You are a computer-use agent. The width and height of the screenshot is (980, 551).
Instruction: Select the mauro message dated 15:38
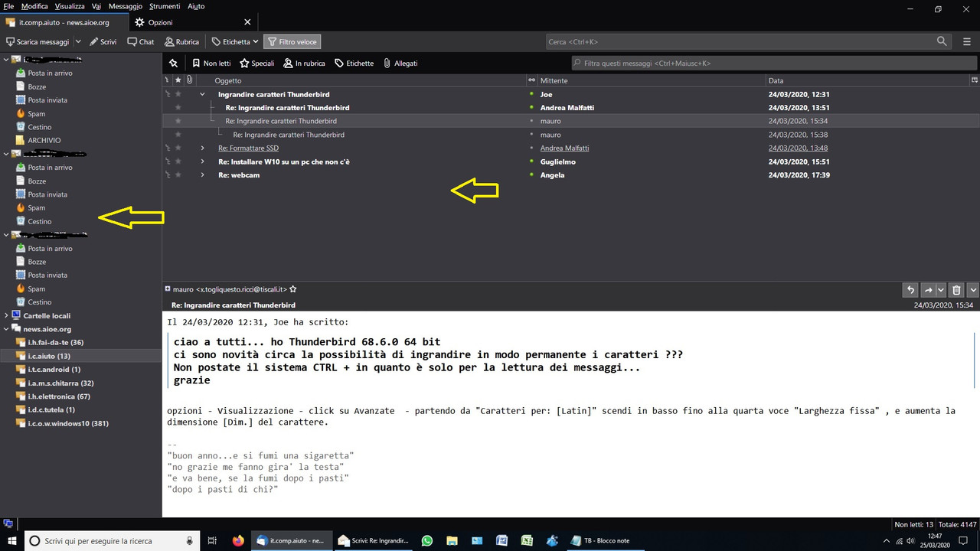tap(570, 135)
